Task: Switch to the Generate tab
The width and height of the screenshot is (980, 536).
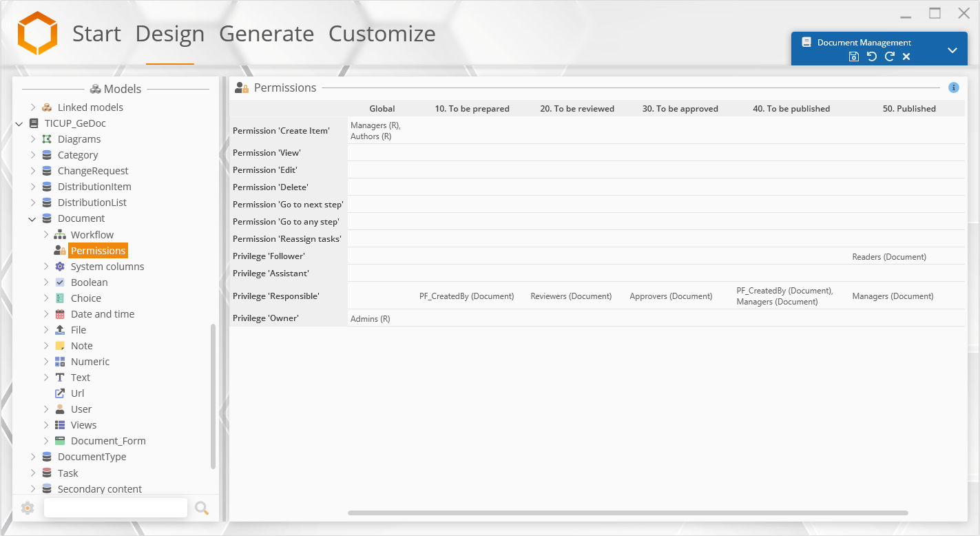Action: [x=267, y=34]
